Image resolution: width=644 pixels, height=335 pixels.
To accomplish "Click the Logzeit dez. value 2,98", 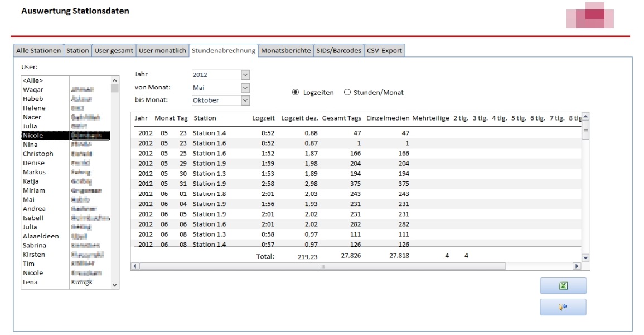I will (x=311, y=184).
